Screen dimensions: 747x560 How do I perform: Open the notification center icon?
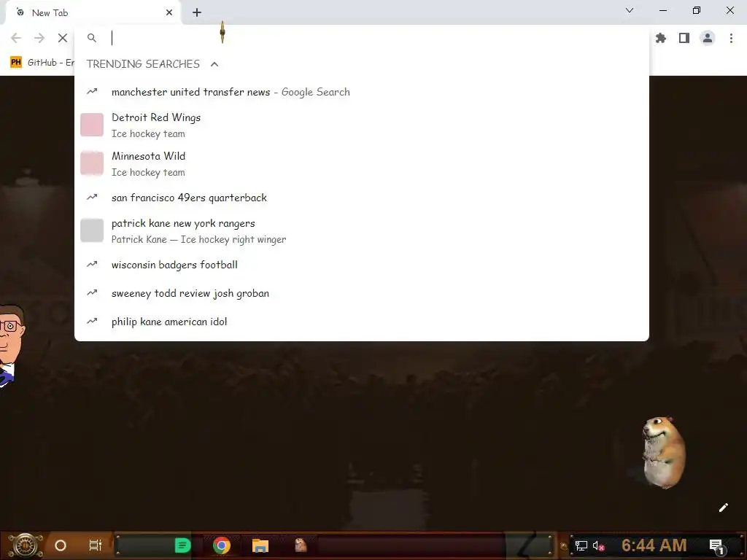click(716, 546)
